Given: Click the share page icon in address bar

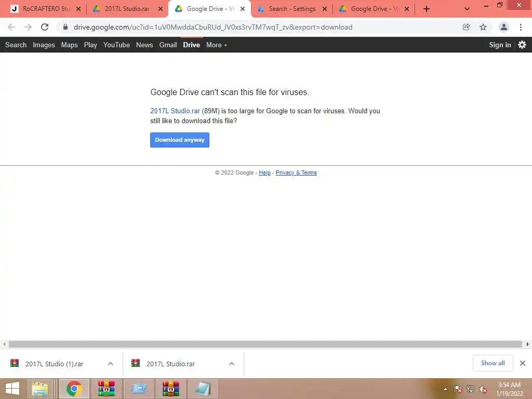Looking at the screenshot, I should click(x=466, y=27).
